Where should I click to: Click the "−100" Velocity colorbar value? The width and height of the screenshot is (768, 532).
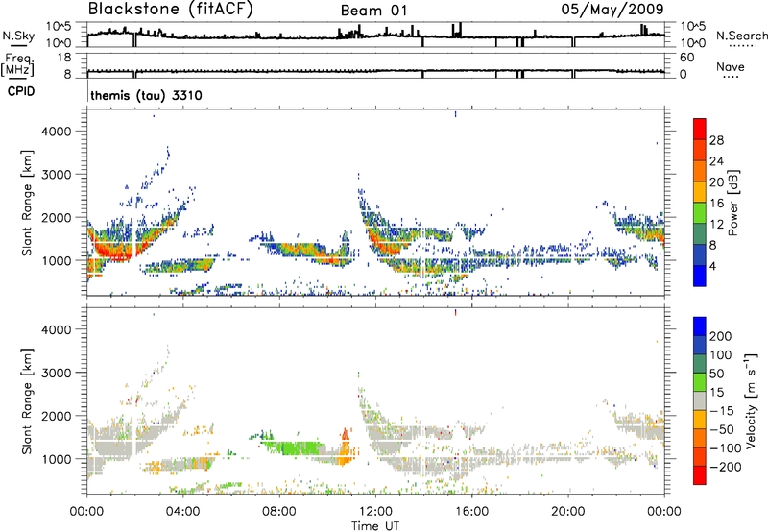click(x=725, y=447)
